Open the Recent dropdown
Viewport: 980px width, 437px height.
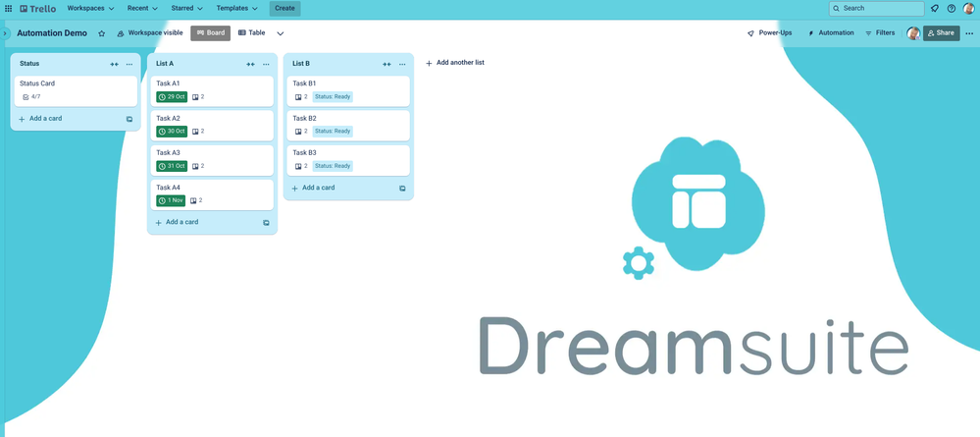coord(142,9)
